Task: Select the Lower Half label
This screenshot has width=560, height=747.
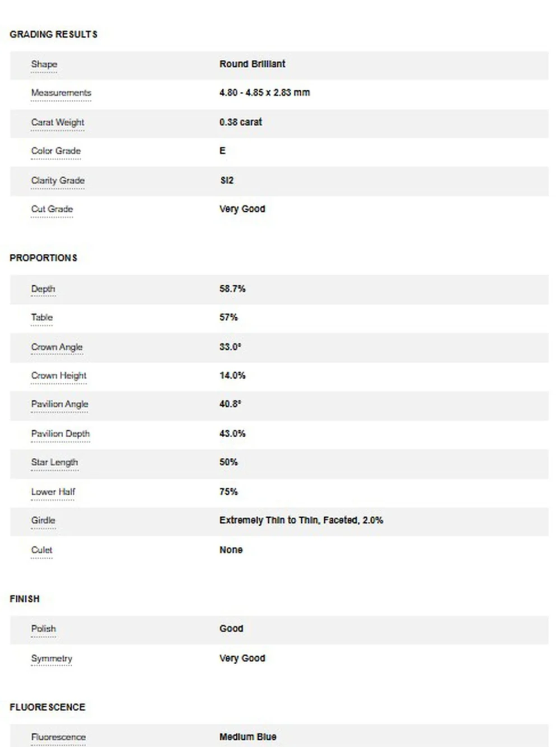Action: [x=53, y=492]
